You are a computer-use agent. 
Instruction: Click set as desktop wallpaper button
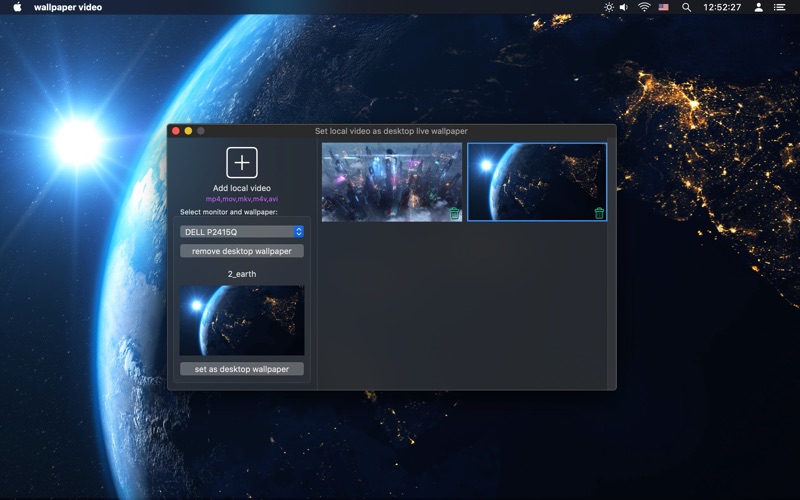242,369
